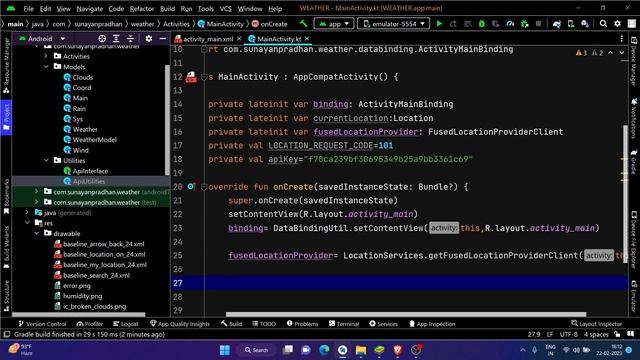
Task: Open Logcat tool window
Action: pos(126,324)
